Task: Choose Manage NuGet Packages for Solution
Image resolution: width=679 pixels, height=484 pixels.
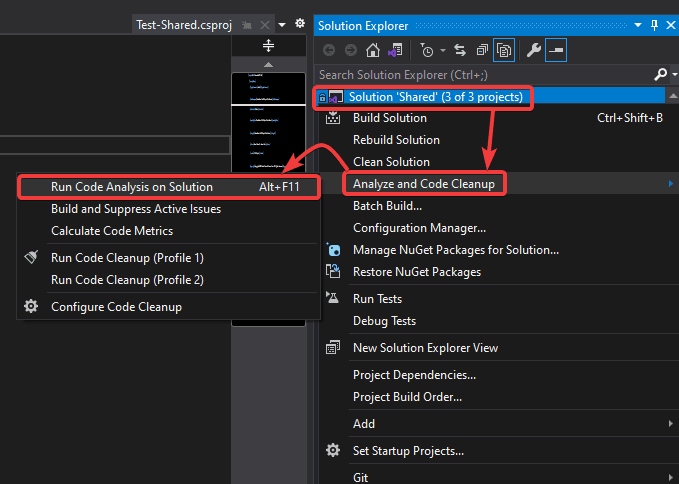Action: tap(456, 250)
